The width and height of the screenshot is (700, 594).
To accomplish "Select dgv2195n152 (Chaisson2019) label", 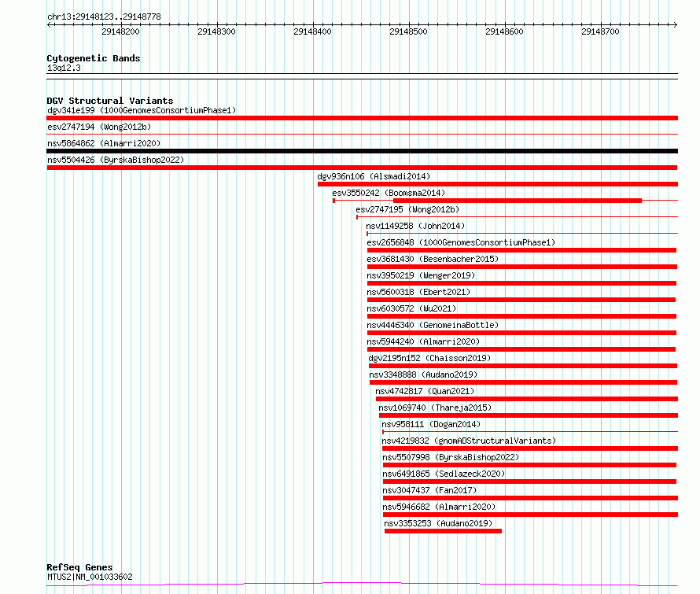I will [429, 358].
